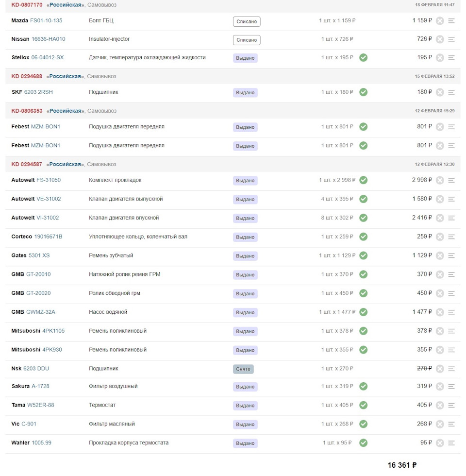Click remove icon on Sakura A-1728 row
The image size is (466, 476).
pyautogui.click(x=440, y=387)
